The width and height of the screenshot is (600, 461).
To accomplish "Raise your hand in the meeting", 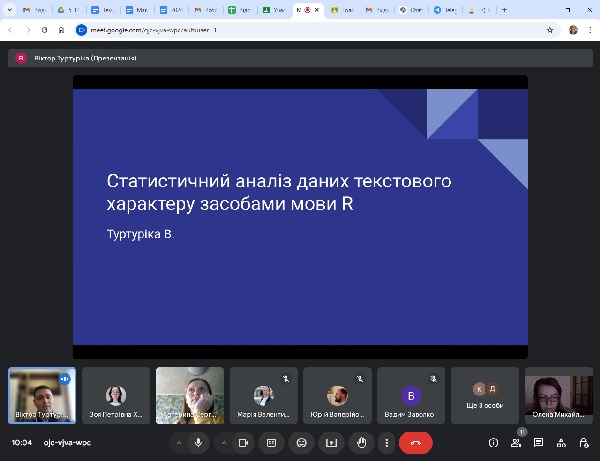I will point(361,442).
